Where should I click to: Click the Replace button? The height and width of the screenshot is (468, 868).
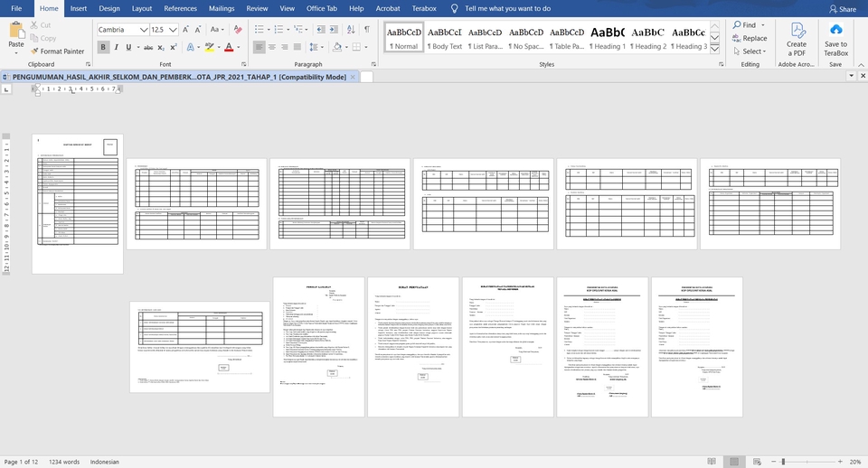click(x=750, y=38)
